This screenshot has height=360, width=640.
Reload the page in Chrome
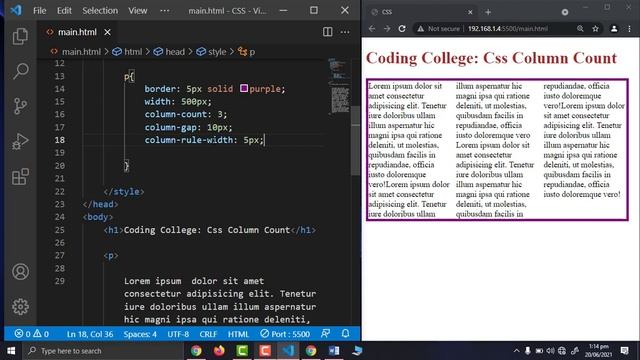coord(402,29)
